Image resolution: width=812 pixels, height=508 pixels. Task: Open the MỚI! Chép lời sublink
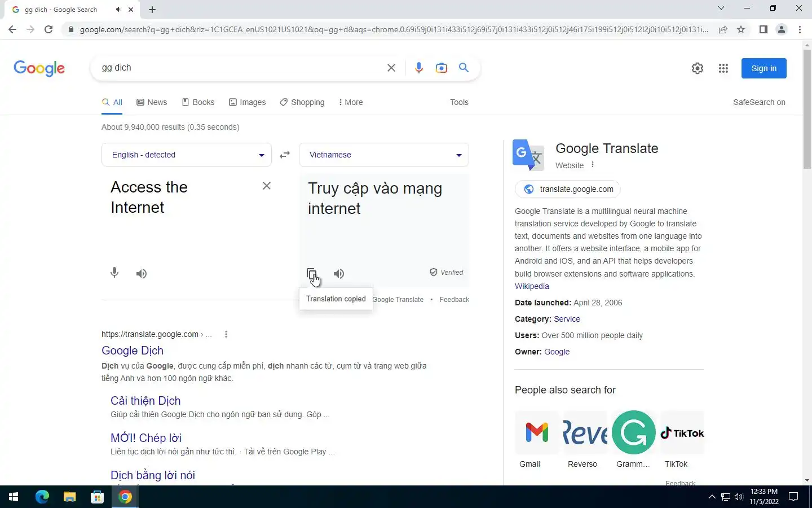tap(146, 438)
